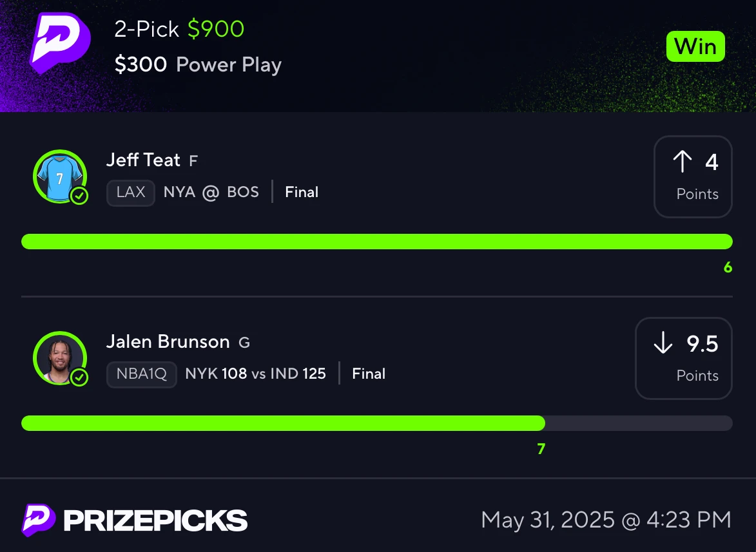Click the NYK 108 vs IND 125 score
The image size is (756, 552).
(x=255, y=374)
